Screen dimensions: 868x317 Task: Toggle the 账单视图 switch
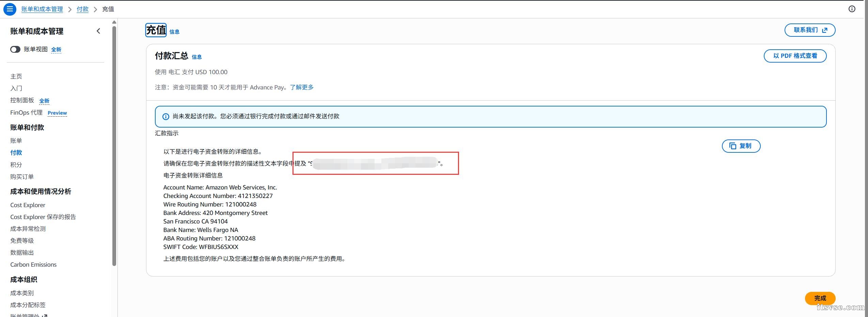point(15,50)
